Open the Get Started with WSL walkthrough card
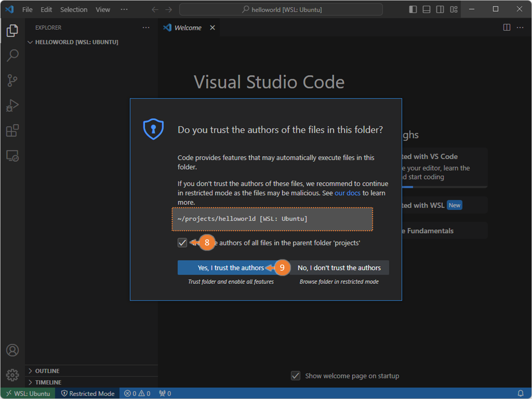 [x=444, y=205]
